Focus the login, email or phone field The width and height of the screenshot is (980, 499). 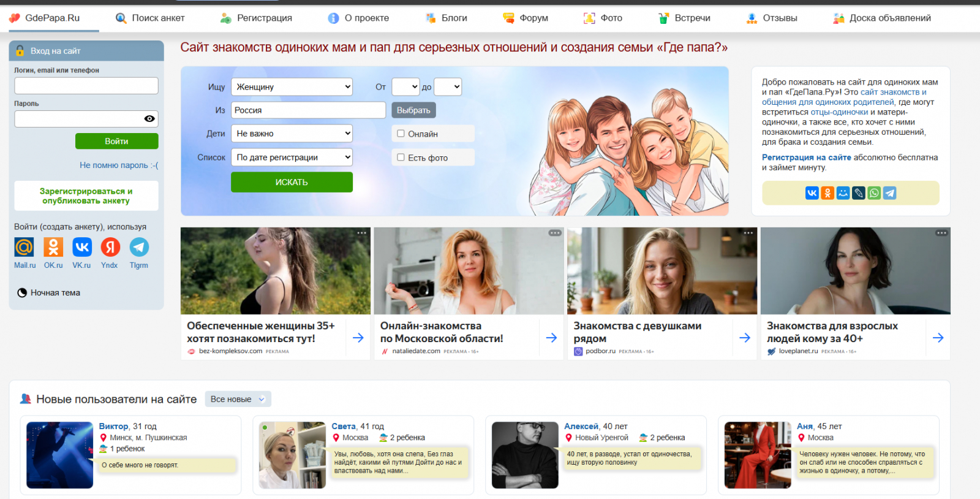click(x=86, y=86)
